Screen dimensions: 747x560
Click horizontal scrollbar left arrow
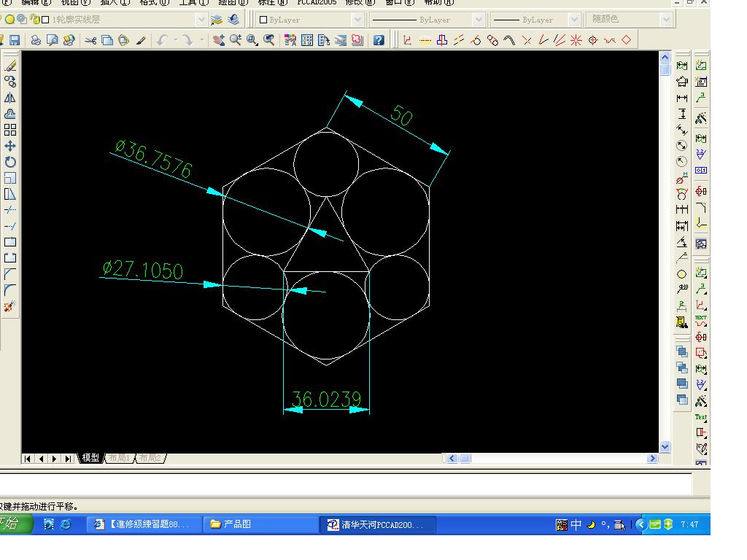[452, 458]
